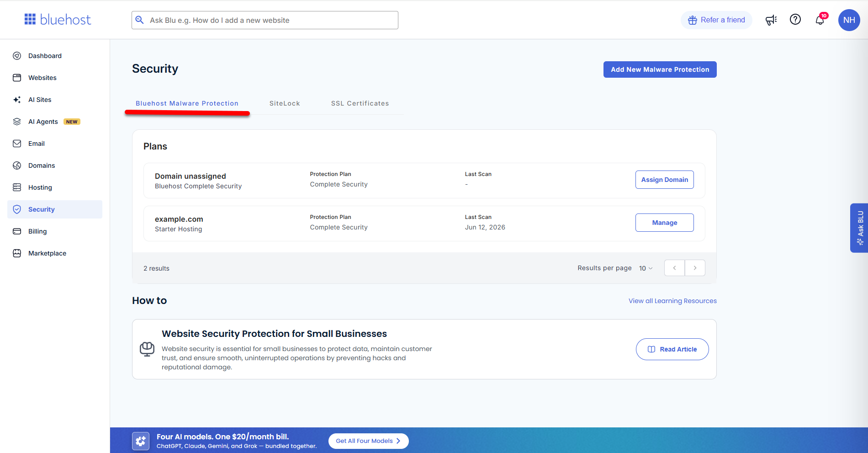Image resolution: width=868 pixels, height=453 pixels.
Task: Open AI Agents in the sidebar
Action: click(55, 122)
